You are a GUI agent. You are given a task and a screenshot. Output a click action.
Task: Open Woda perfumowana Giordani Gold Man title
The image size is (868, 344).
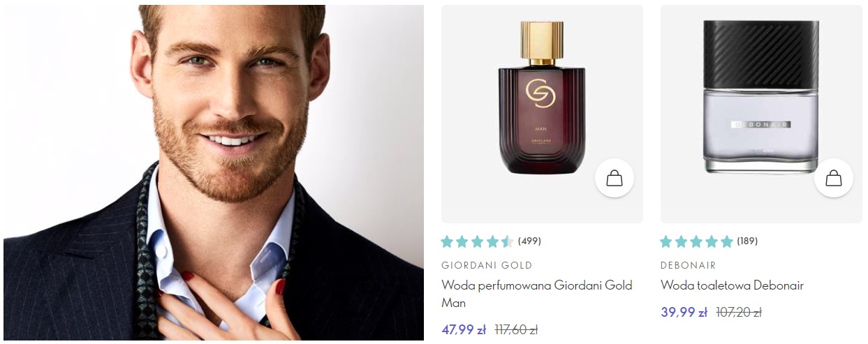(537, 294)
